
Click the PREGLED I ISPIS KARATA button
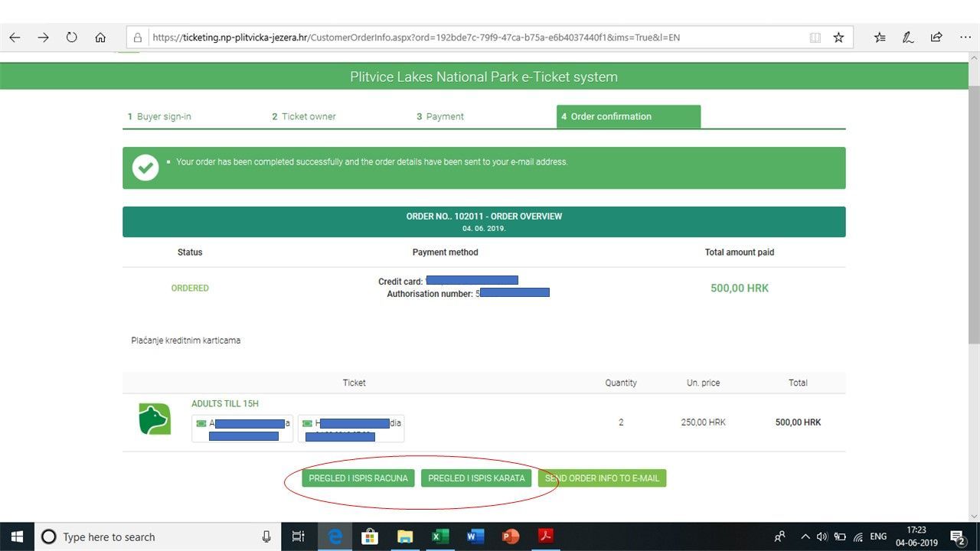pos(476,478)
